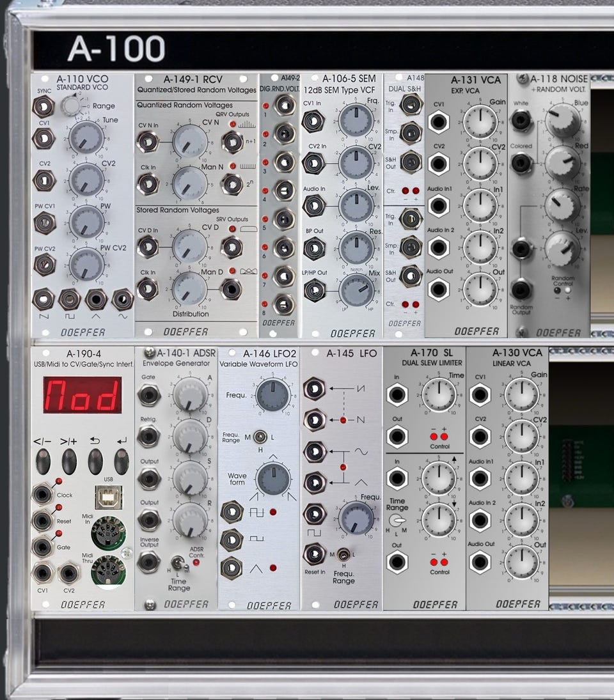
Task: Adjust the A attack knob on ADSR
Action: coord(191,394)
